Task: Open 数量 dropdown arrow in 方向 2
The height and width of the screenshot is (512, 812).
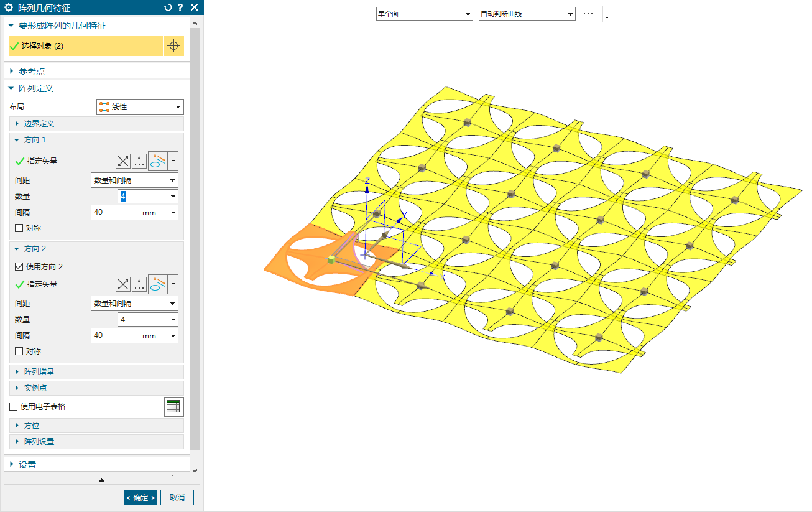Action: 172,320
